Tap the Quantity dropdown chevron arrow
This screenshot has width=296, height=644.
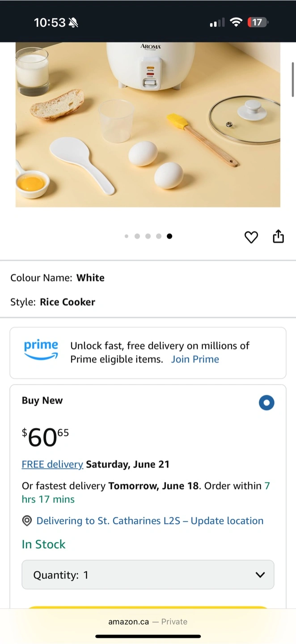(260, 575)
